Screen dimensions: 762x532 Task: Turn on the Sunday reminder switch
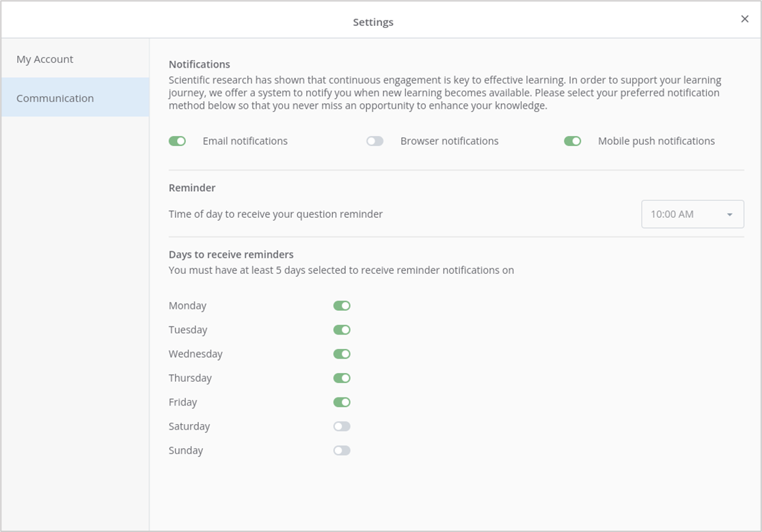342,451
